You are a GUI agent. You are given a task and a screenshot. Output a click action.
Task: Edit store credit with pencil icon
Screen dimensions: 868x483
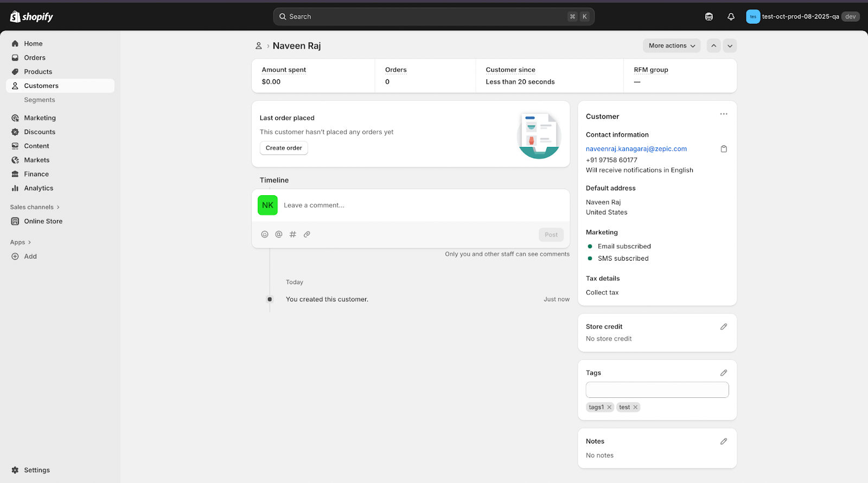click(724, 327)
